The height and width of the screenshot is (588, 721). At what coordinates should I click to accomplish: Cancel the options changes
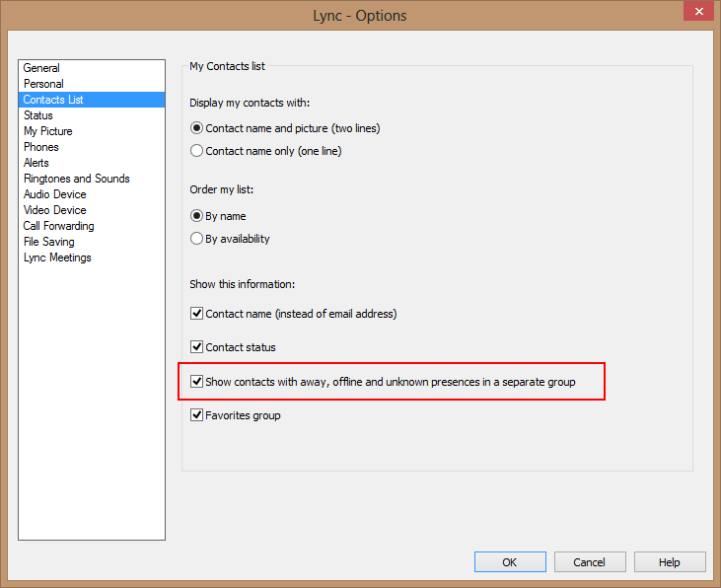coord(590,562)
